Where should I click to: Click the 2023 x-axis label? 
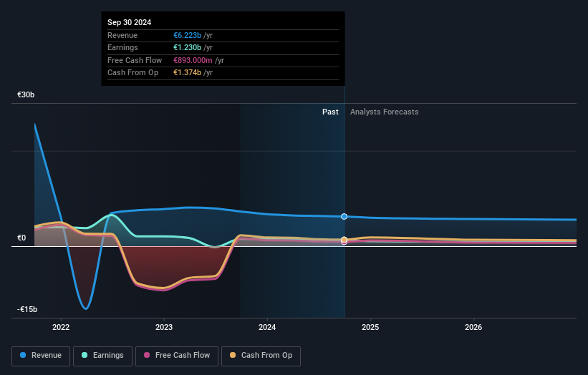point(164,327)
